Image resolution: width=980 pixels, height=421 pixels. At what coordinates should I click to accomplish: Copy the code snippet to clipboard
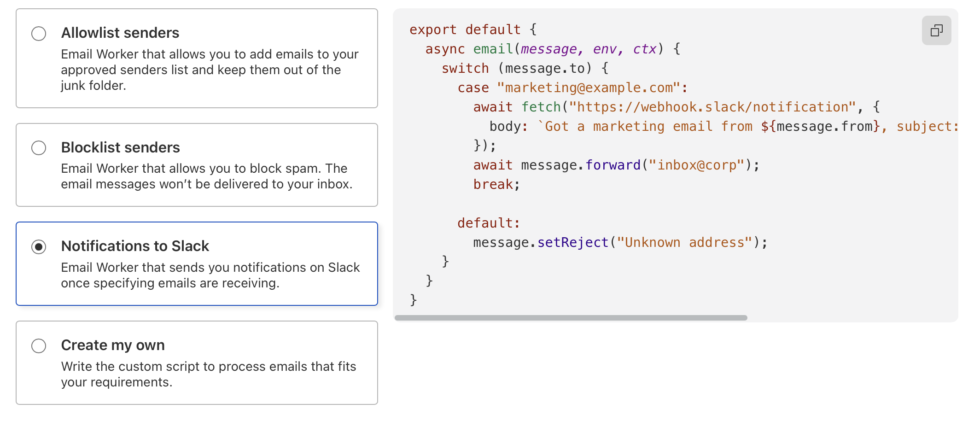[936, 31]
